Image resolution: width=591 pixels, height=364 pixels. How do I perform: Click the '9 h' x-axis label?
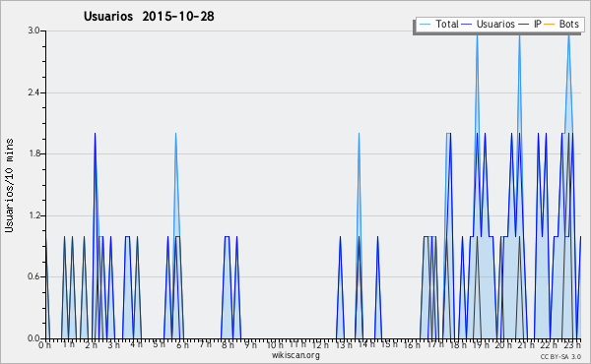click(x=250, y=344)
